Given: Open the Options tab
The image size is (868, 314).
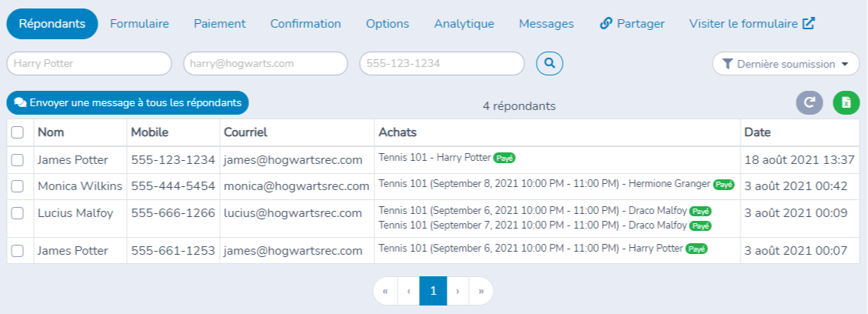Looking at the screenshot, I should click(x=387, y=24).
